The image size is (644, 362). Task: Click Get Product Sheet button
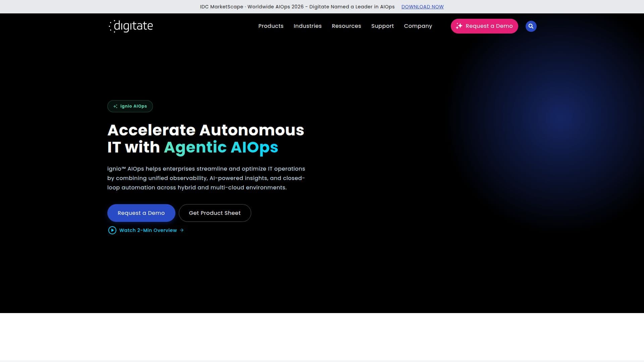pyautogui.click(x=215, y=213)
